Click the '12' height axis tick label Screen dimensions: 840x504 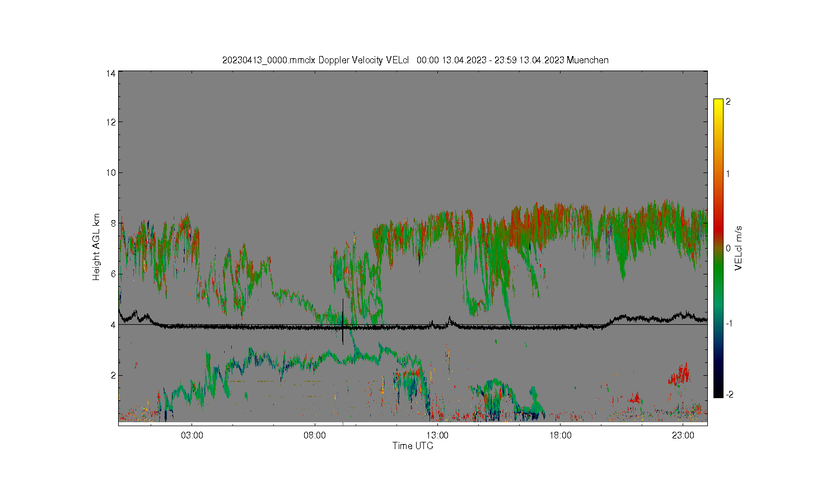pos(111,122)
